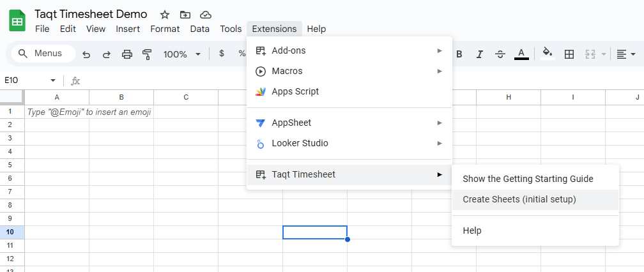This screenshot has height=272, width=644.
Task: Star the Taqt Timesheet Demo document
Action: [165, 15]
